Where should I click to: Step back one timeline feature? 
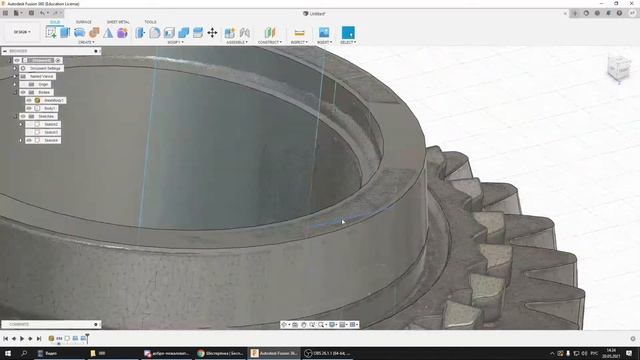[14, 338]
